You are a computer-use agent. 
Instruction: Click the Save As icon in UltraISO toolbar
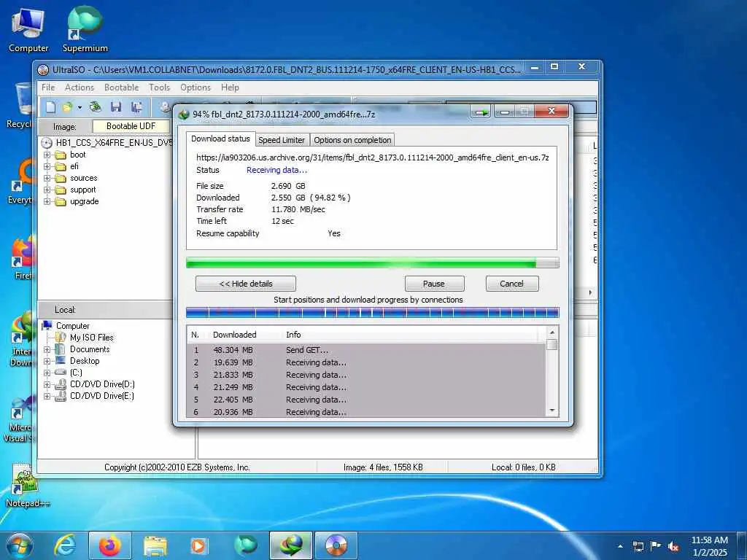136,107
